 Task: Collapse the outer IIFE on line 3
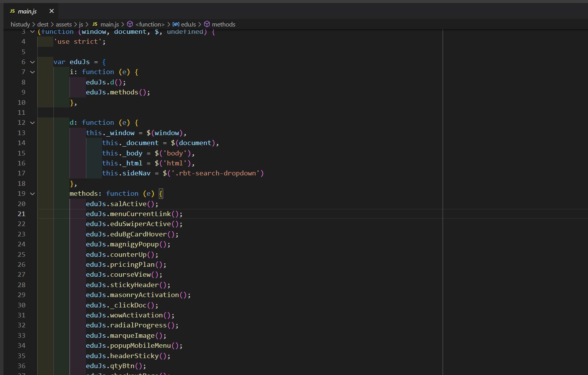tap(32, 31)
